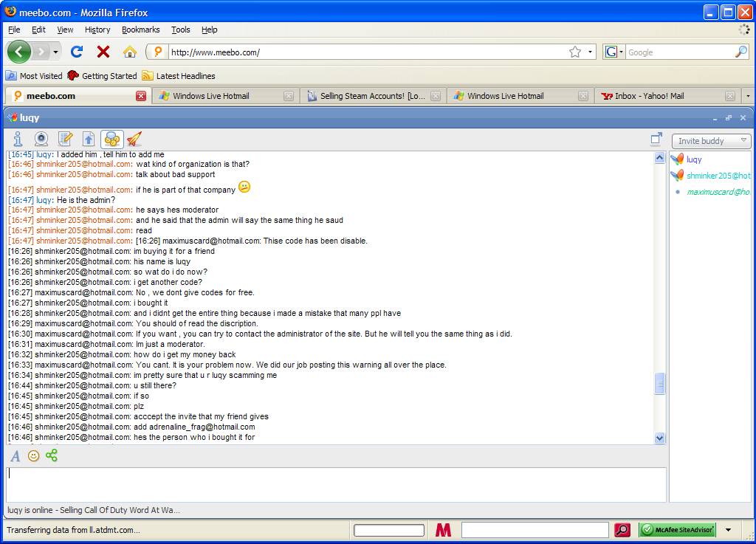
Task: Click the confused emoticon in the chat log
Action: 244,187
